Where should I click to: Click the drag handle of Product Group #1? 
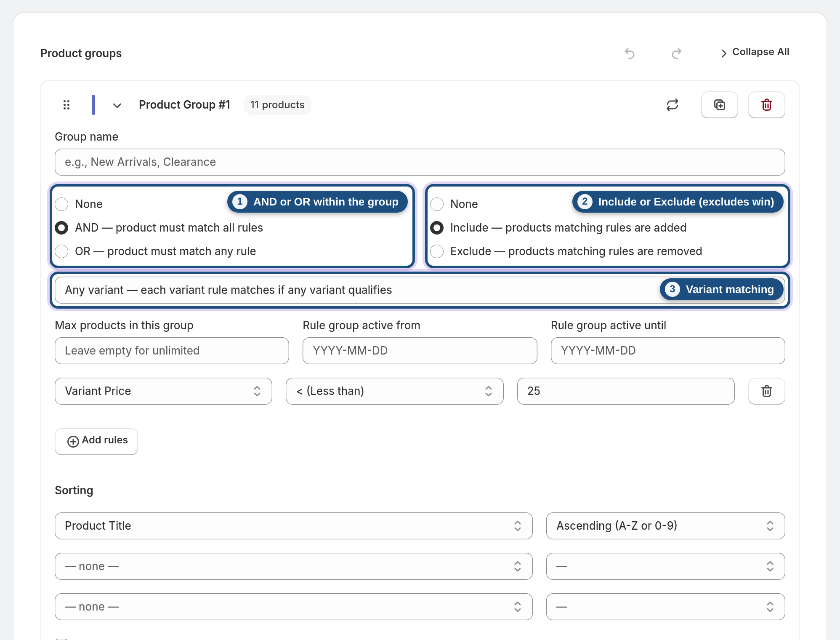[66, 105]
